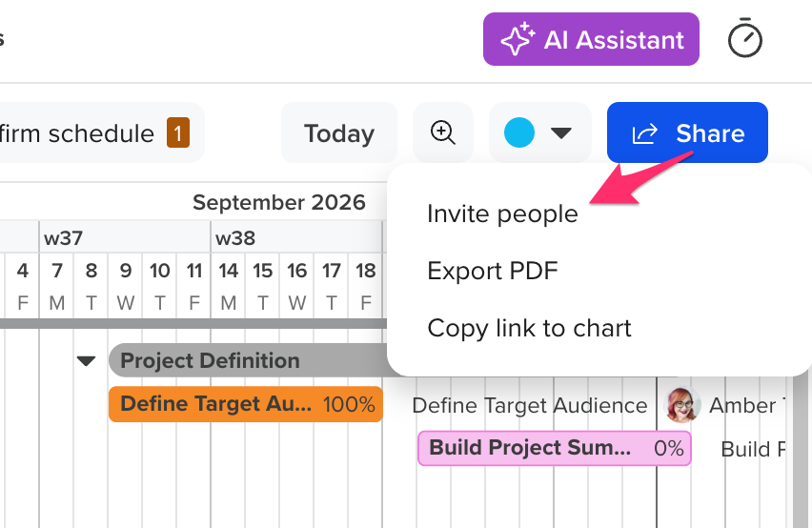Image resolution: width=812 pixels, height=528 pixels.
Task: Click the Share arrow icon
Action: coord(644,133)
